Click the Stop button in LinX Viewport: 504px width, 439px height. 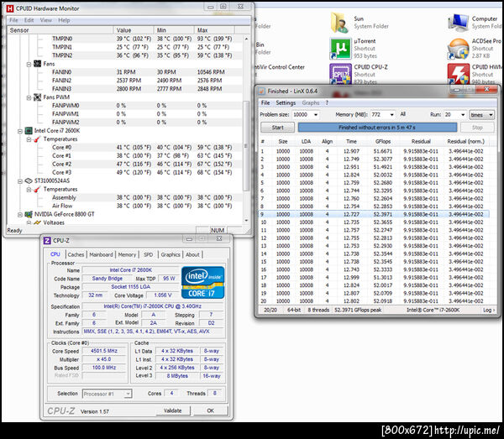pyautogui.click(x=477, y=128)
